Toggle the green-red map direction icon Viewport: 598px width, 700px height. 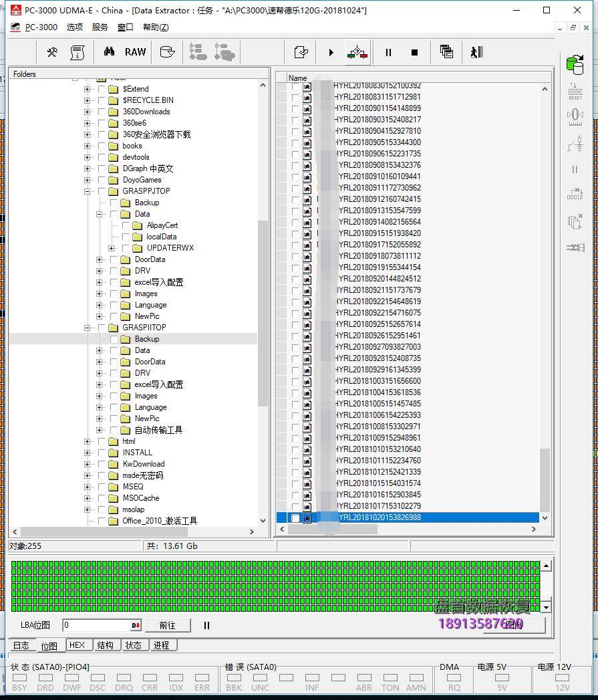pyautogui.click(x=357, y=53)
